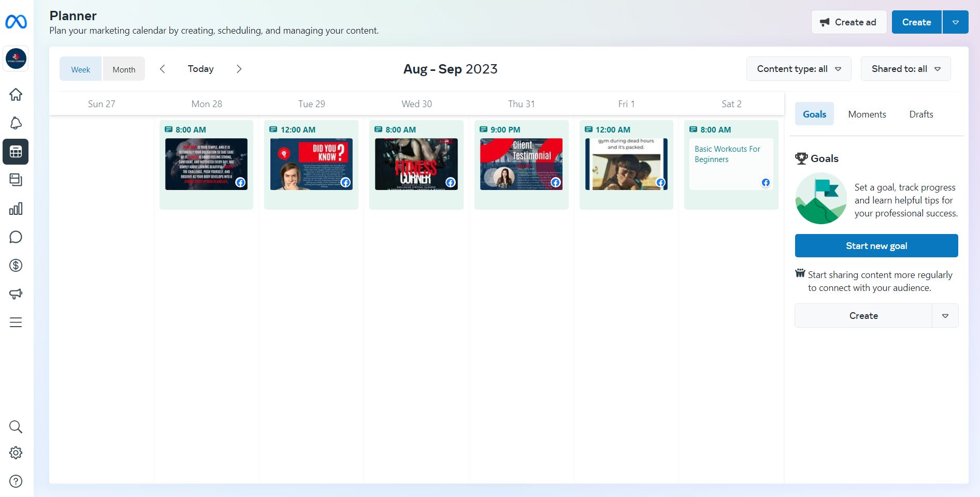Click the Fri 1 column header
980x497 pixels.
tap(627, 104)
